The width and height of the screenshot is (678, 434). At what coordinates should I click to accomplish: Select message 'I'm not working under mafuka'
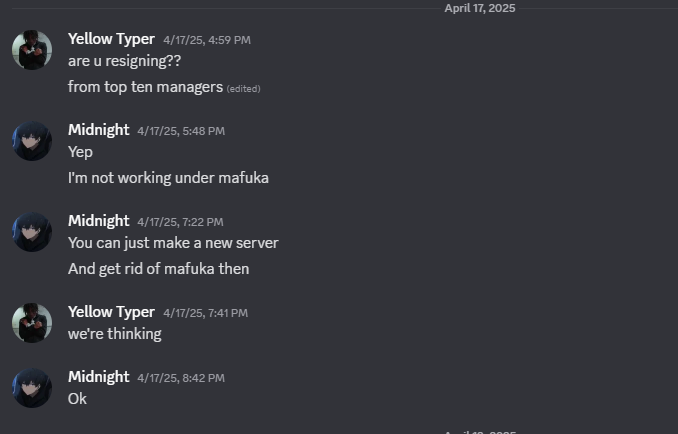(168, 178)
